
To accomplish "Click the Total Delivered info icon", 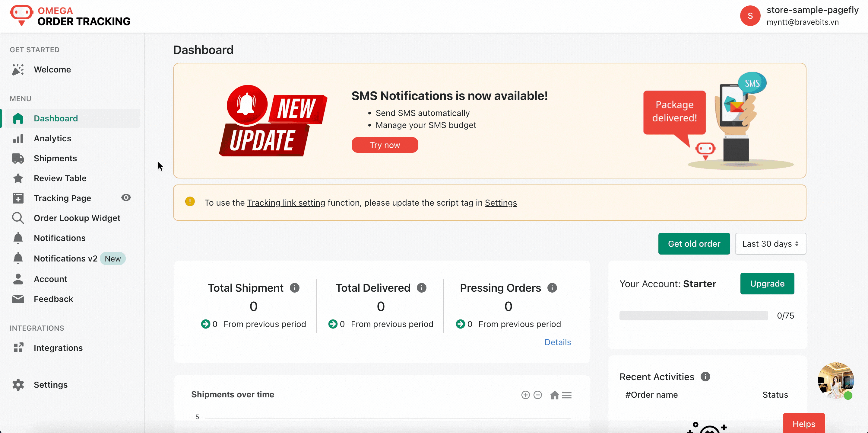I will pyautogui.click(x=422, y=288).
